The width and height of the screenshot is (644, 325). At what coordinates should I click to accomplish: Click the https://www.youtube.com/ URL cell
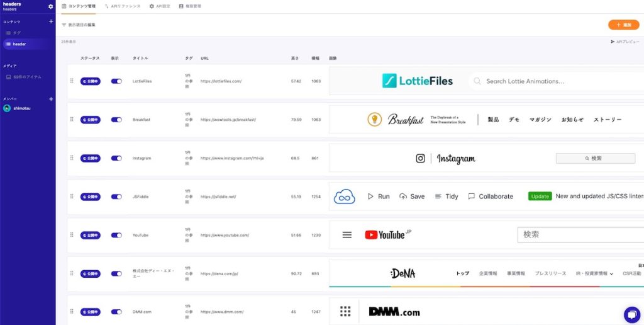225,236
